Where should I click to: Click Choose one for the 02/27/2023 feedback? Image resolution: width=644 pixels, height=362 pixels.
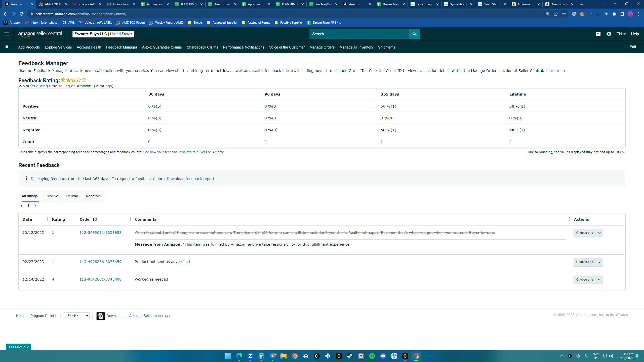point(584,262)
